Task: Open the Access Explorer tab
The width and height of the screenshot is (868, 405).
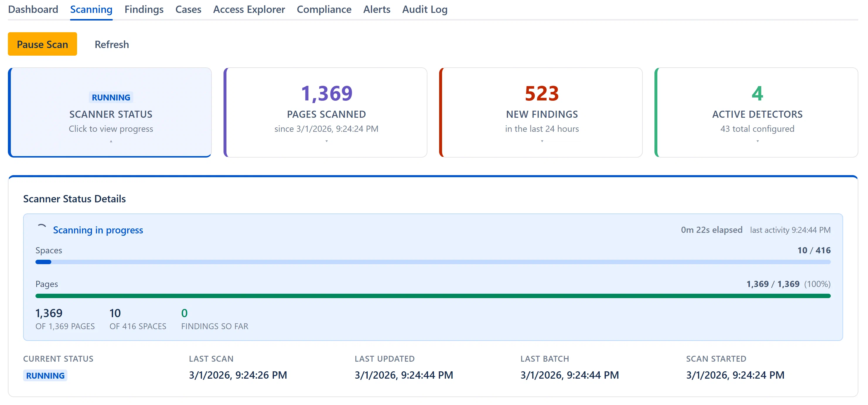Action: (x=249, y=9)
